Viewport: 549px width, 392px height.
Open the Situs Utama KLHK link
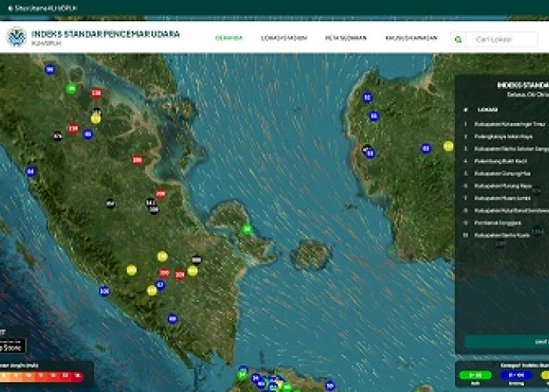coord(42,8)
